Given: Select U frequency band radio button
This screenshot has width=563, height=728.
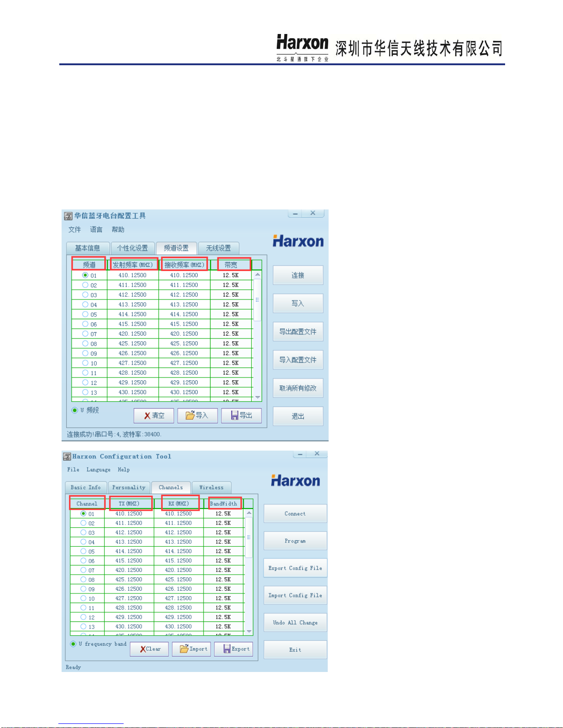Looking at the screenshot, I should coord(73,644).
